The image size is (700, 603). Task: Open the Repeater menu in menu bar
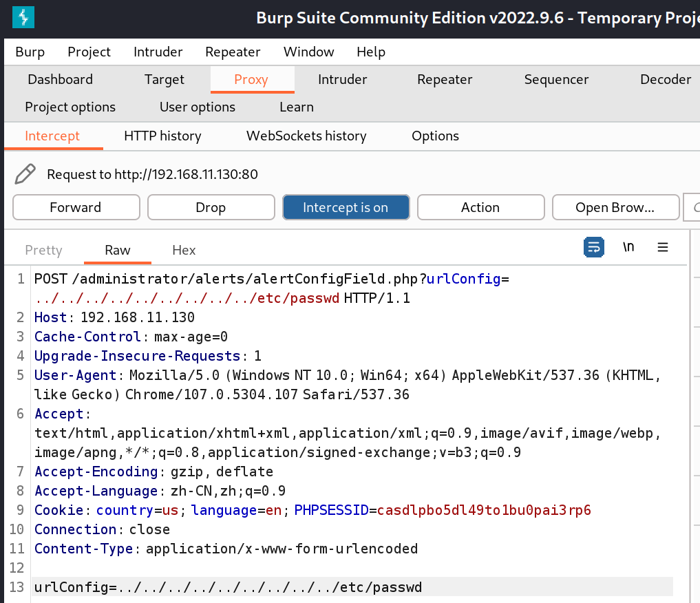click(233, 52)
